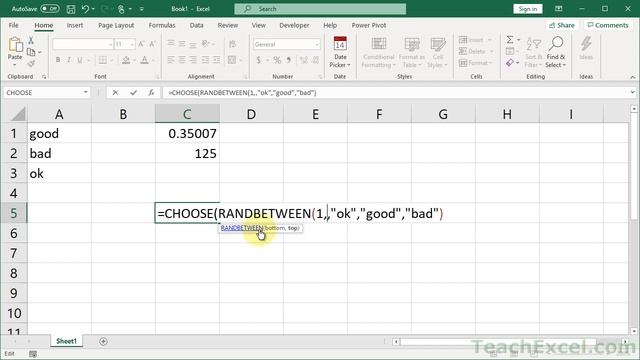The width and height of the screenshot is (640, 360).
Task: Click the RANDBETWEEN tooltip link
Action: click(242, 228)
